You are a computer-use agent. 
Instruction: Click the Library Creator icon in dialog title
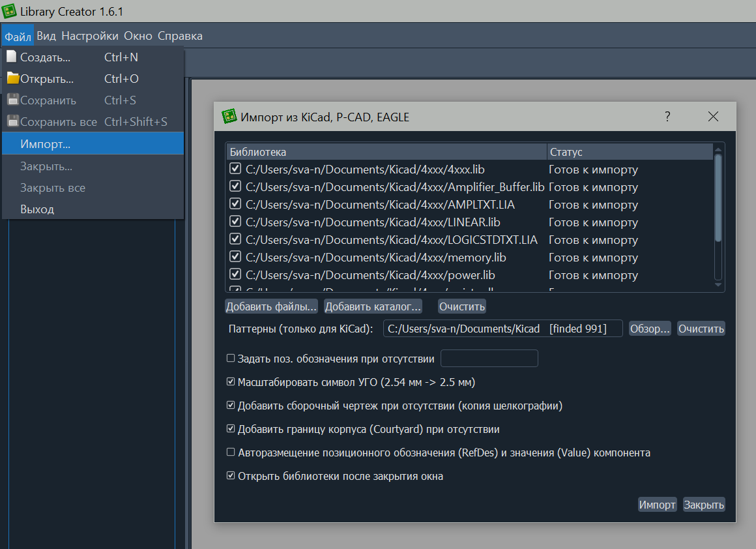click(229, 117)
